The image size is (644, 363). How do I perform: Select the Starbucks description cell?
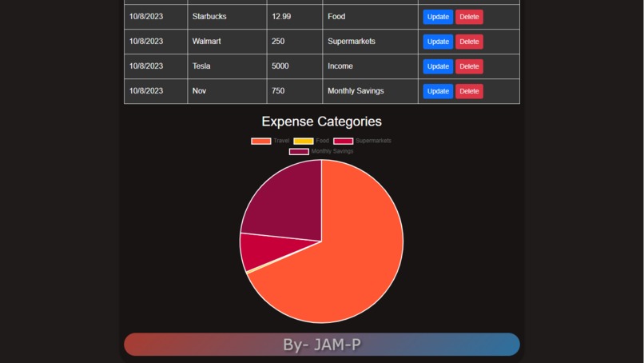click(x=227, y=17)
